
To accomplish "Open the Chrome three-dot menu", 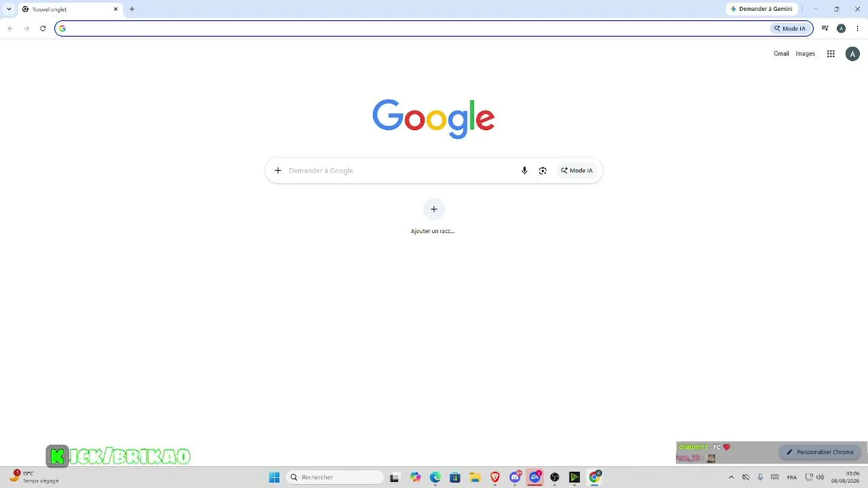I will coord(857,28).
